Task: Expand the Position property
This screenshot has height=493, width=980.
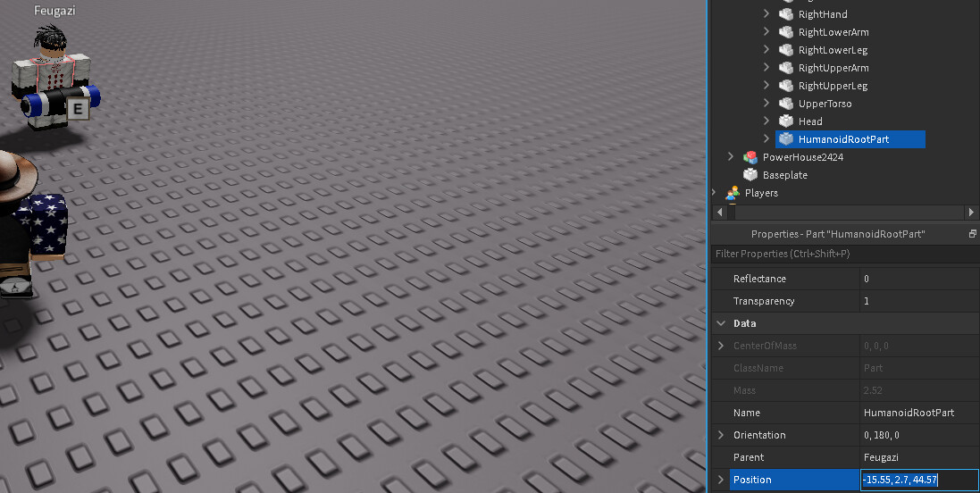Action: 721,480
